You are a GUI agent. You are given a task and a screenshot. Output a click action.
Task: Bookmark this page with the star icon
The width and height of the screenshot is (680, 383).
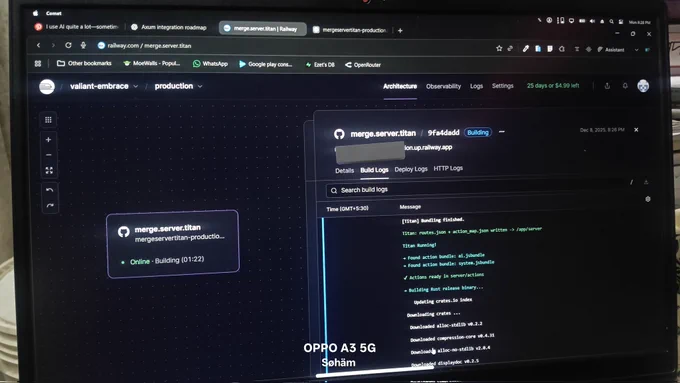point(499,49)
